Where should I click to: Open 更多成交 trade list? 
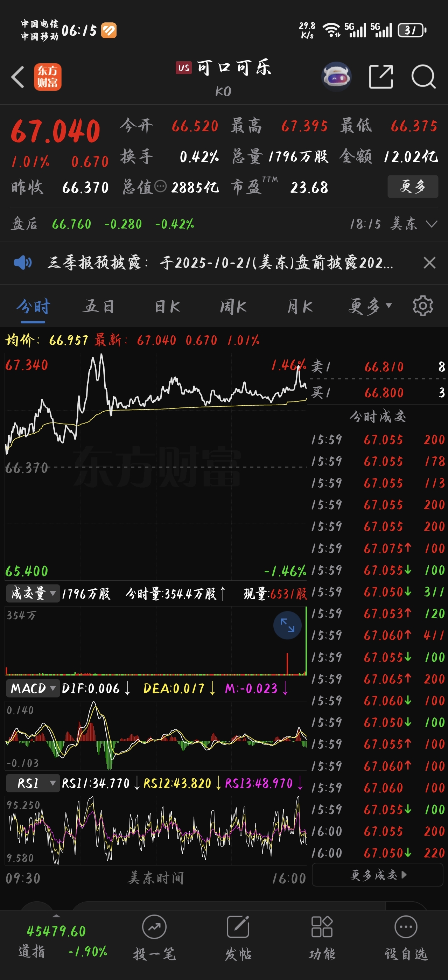(x=377, y=875)
